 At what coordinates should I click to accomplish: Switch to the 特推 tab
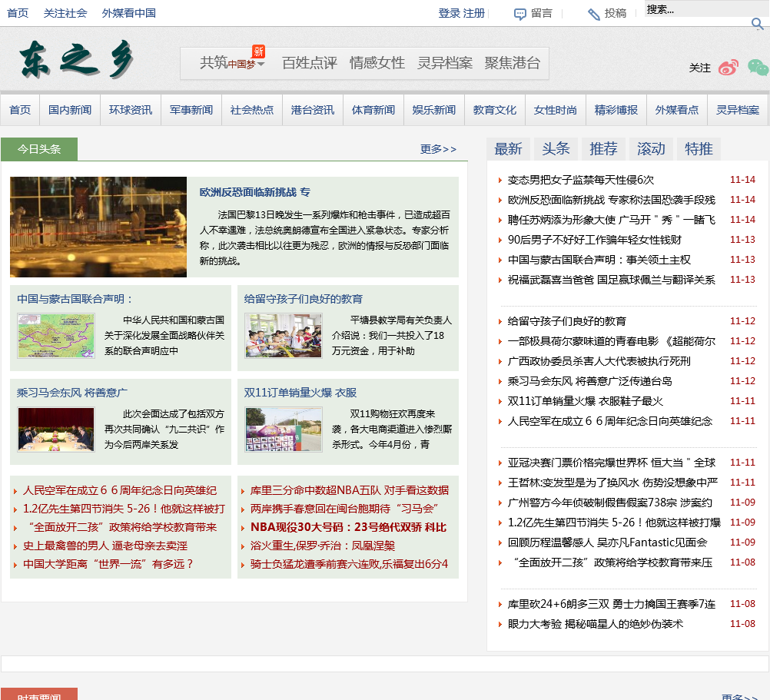pos(699,149)
